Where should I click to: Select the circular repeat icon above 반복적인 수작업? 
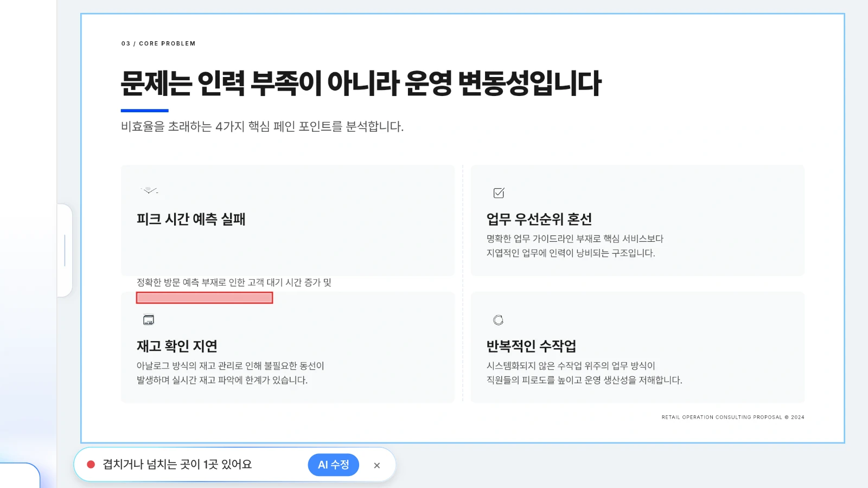498,320
